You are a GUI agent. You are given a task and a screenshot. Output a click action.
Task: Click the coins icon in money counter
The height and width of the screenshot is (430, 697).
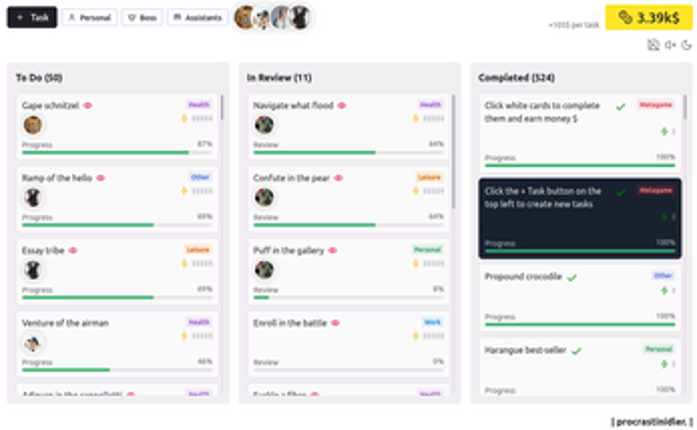click(625, 18)
